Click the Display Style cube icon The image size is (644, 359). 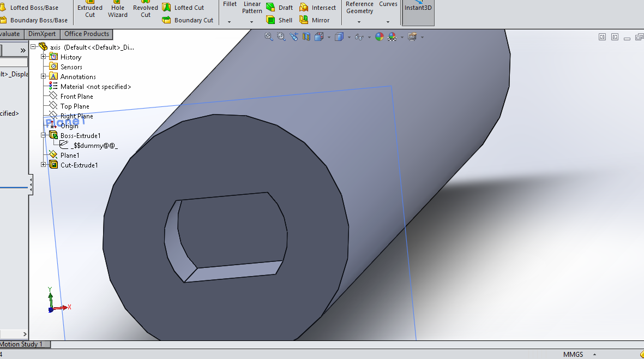click(339, 37)
